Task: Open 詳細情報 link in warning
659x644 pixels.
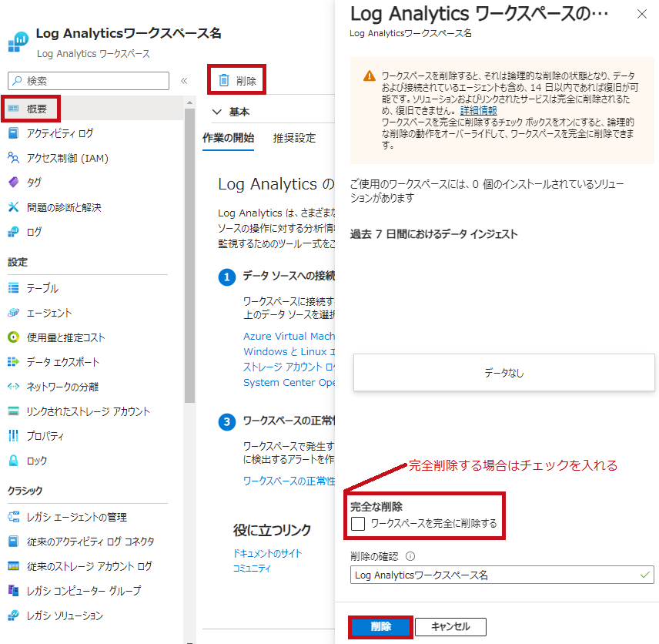Action: pos(478,111)
